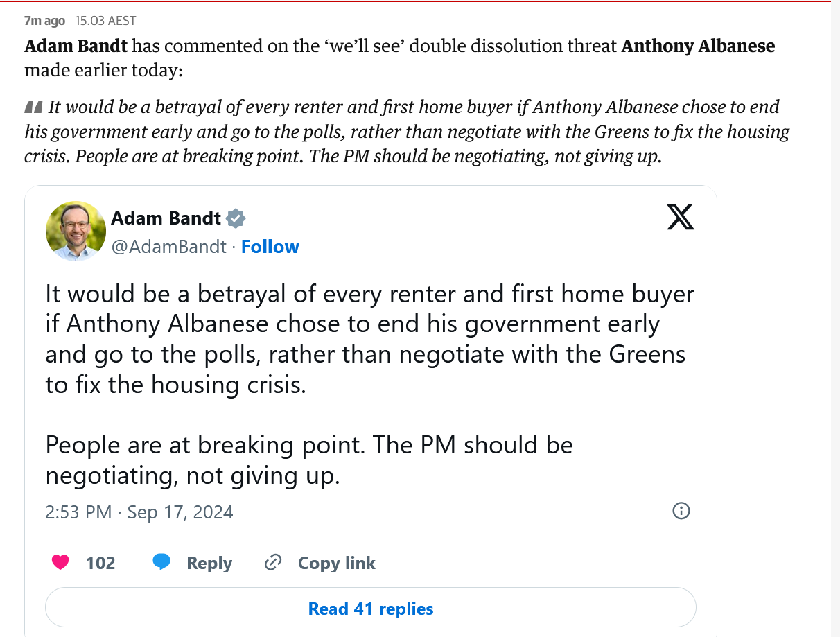Click the tweet body text

pos(370,385)
